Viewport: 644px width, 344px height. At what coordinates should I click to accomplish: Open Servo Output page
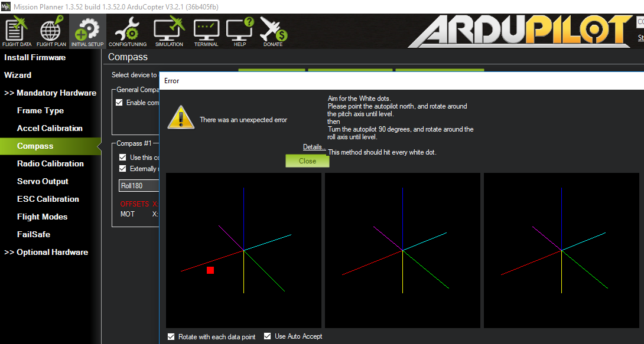pyautogui.click(x=43, y=181)
